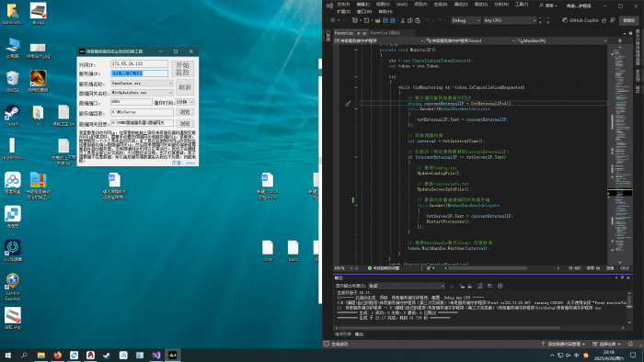Click the Visual Studio taskbar icon
Viewport: 644px width, 362px height.
point(156,355)
